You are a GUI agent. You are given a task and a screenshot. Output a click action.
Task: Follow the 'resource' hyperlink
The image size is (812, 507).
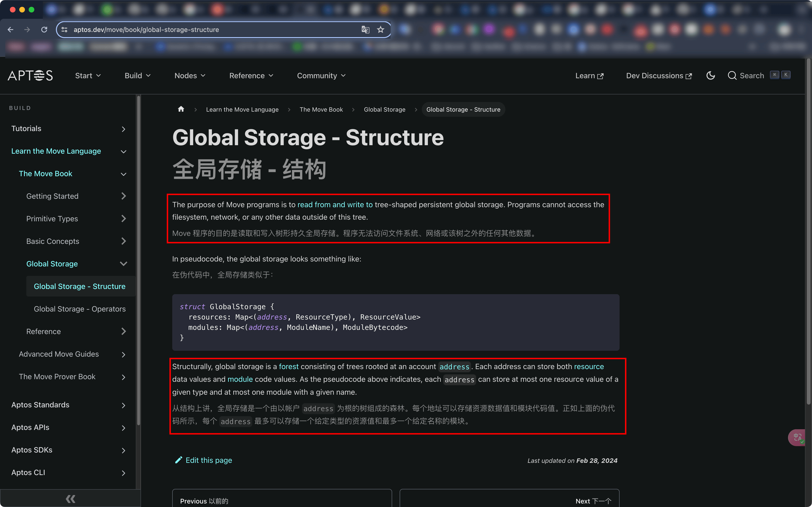pos(589,367)
